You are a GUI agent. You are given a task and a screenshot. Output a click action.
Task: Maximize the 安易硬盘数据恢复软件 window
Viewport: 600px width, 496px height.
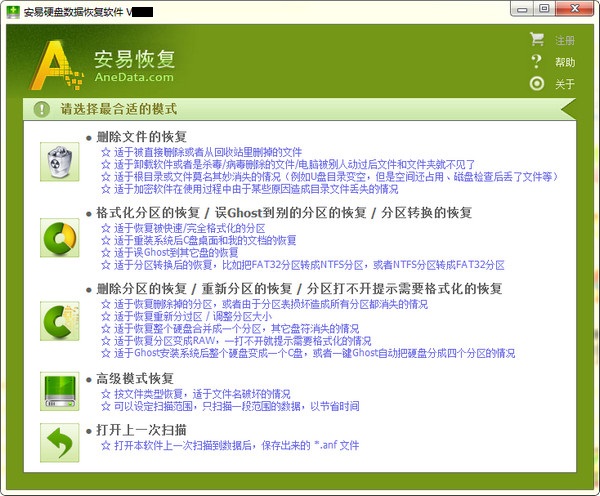pyautogui.click(x=544, y=9)
